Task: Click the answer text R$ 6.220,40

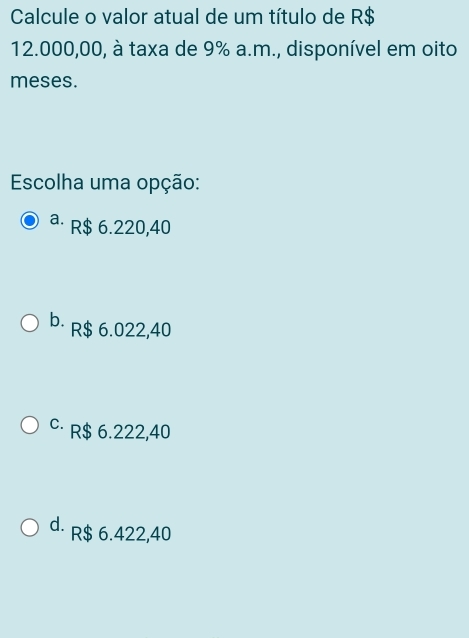Action: tap(120, 227)
